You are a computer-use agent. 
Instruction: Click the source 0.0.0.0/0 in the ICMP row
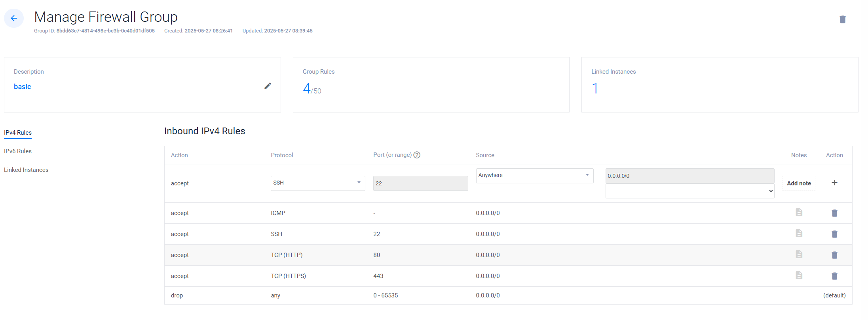pos(488,213)
